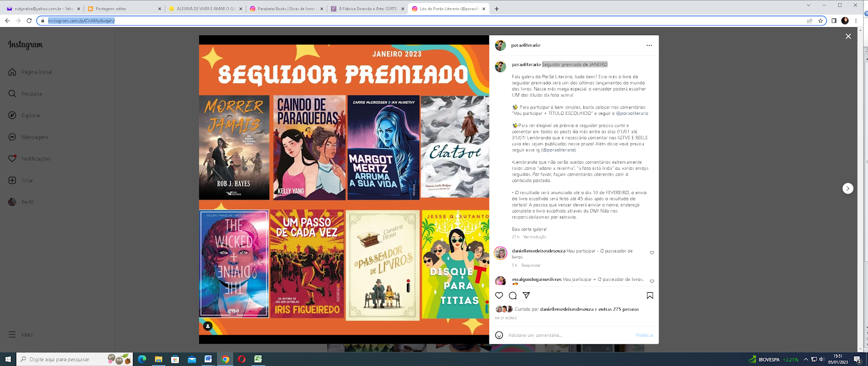Open the tab search dropdown arrow
868x366 pixels.
coord(809,5)
